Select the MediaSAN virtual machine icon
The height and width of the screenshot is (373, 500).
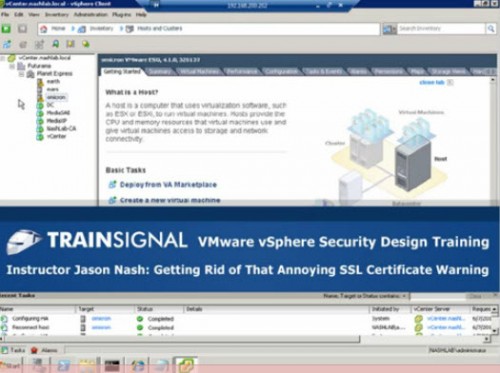[40, 113]
